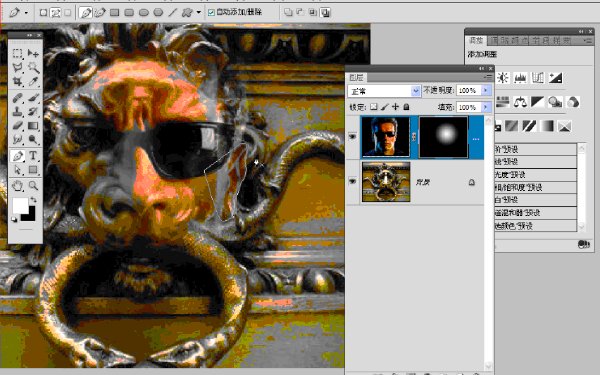Open the Layers panel menu
Image resolution: width=600 pixels, height=375 pixels.
[x=488, y=77]
